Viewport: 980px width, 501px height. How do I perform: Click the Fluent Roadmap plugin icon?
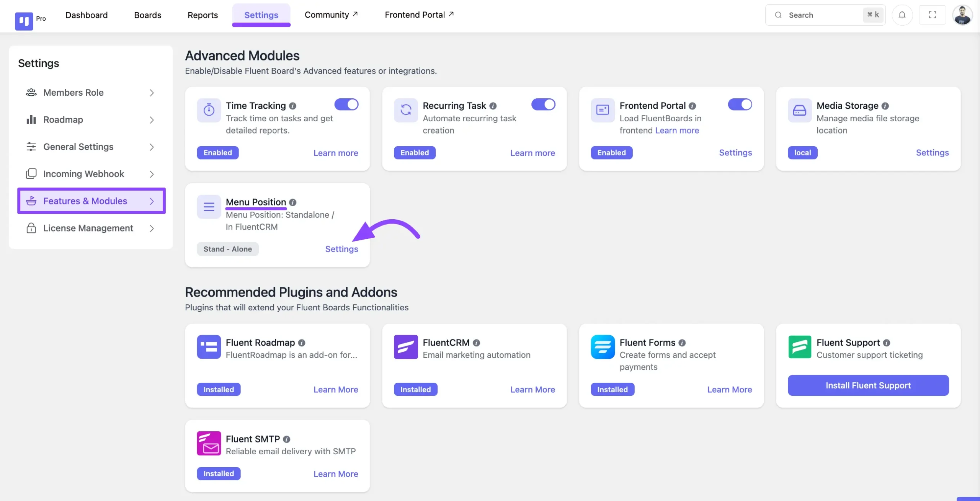pos(209,347)
